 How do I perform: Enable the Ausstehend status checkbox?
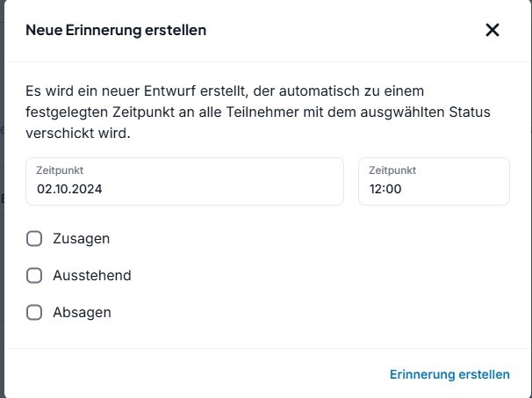tap(34, 275)
